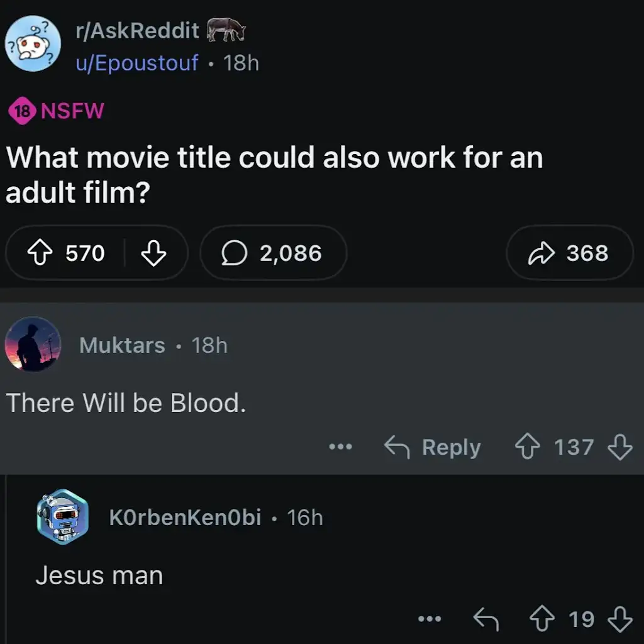
Task: Open the r/AskReddit subreddit link
Action: [137, 30]
